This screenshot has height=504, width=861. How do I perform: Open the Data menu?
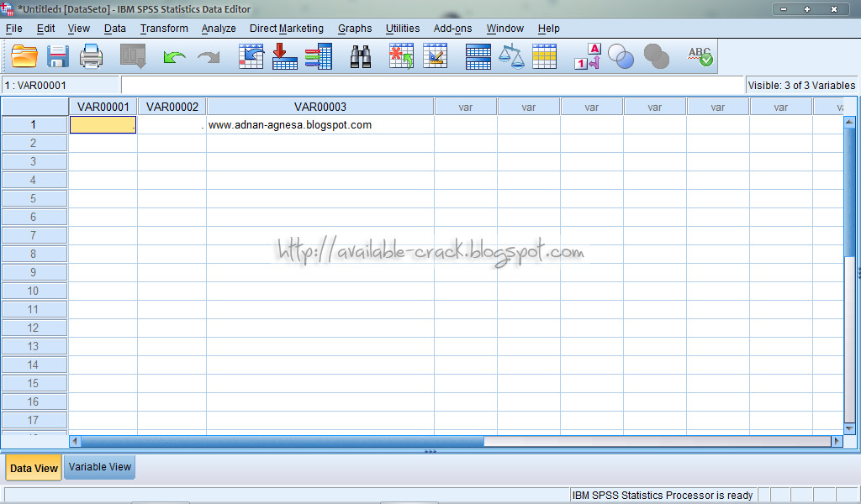(x=114, y=29)
